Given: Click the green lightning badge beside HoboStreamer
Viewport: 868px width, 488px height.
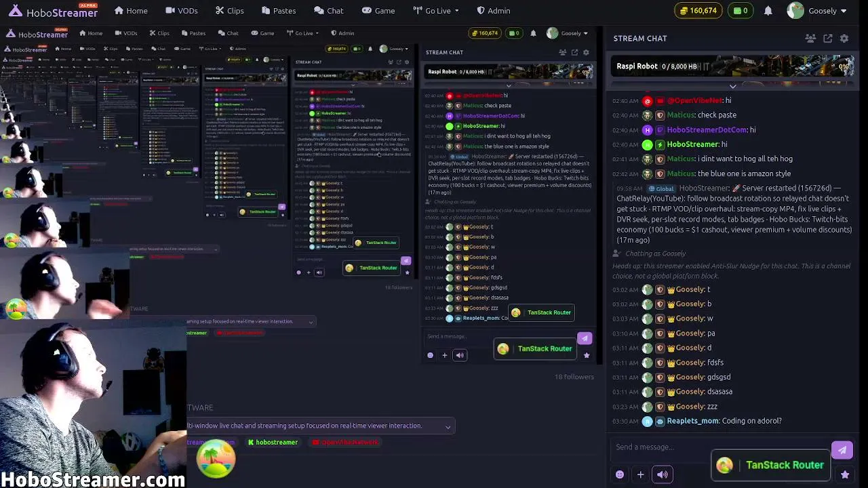Looking at the screenshot, I should coord(660,144).
